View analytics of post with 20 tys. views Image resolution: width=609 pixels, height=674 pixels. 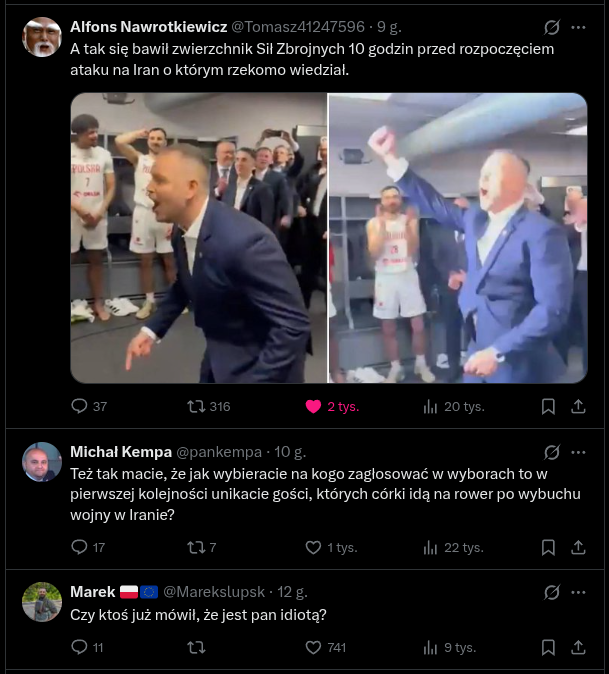(431, 406)
